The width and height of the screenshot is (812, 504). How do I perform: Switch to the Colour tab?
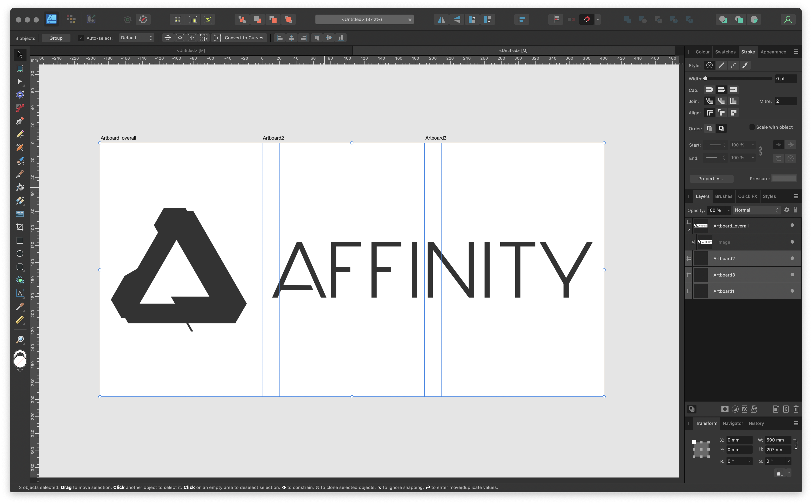pos(703,52)
